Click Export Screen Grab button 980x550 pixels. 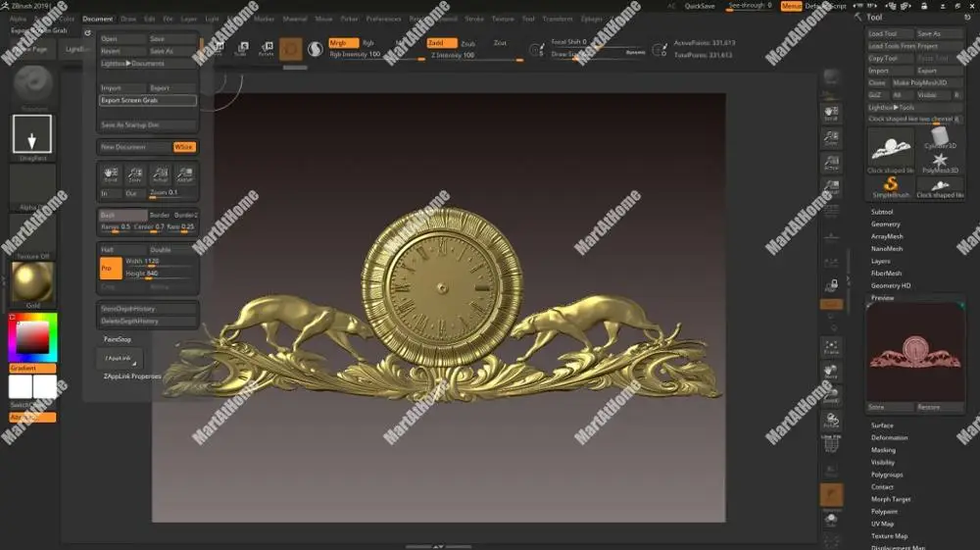148,100
